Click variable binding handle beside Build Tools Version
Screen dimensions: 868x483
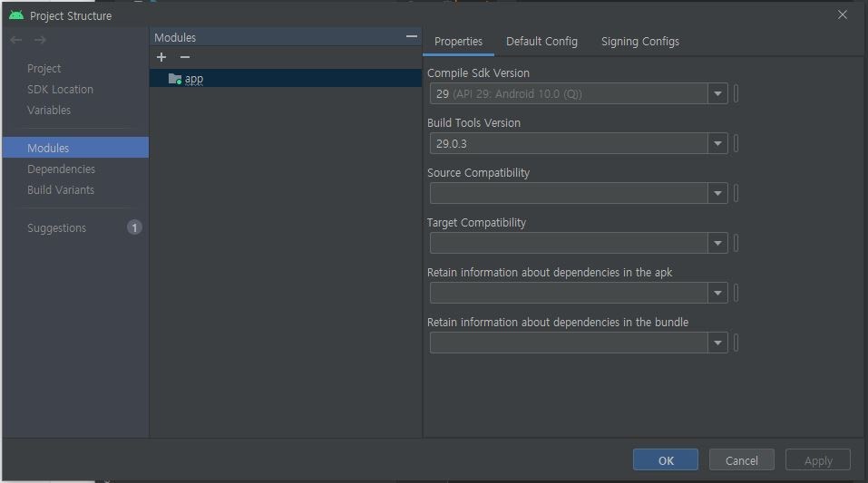736,143
